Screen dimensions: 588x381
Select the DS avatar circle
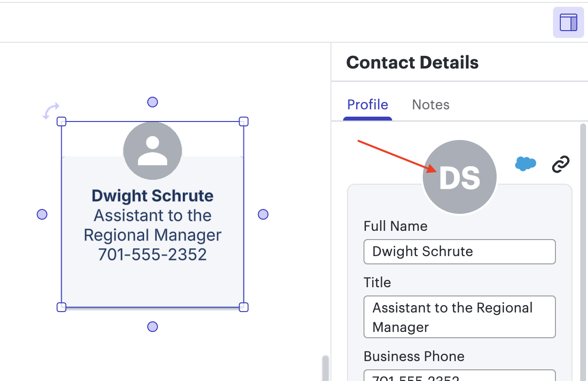click(x=459, y=176)
